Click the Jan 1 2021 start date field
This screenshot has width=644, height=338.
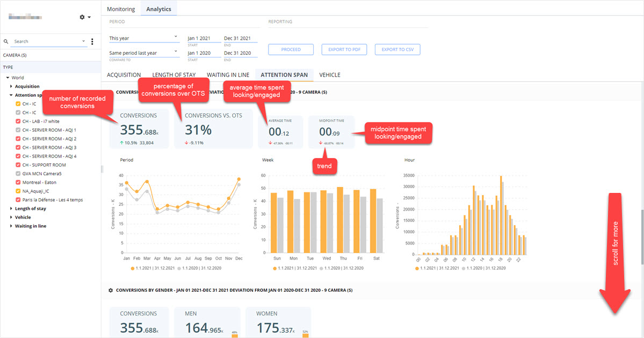[204, 38]
